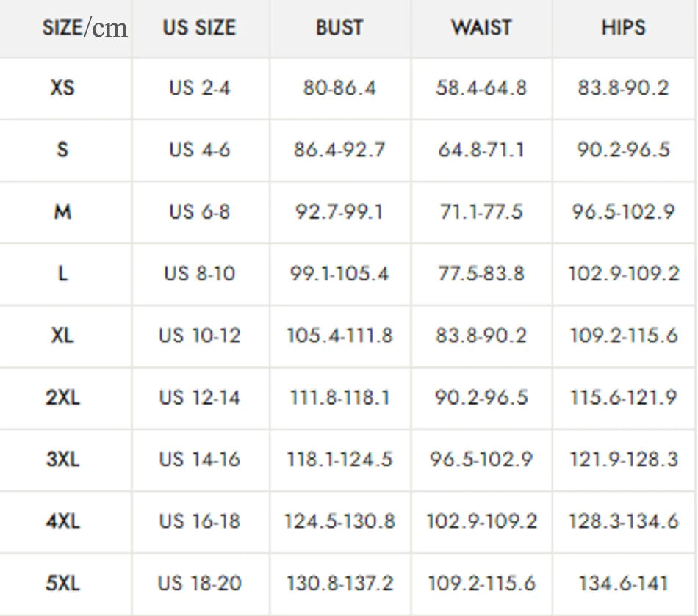Click the US 12-14 cell
This screenshot has width=698, height=616.
click(x=199, y=398)
